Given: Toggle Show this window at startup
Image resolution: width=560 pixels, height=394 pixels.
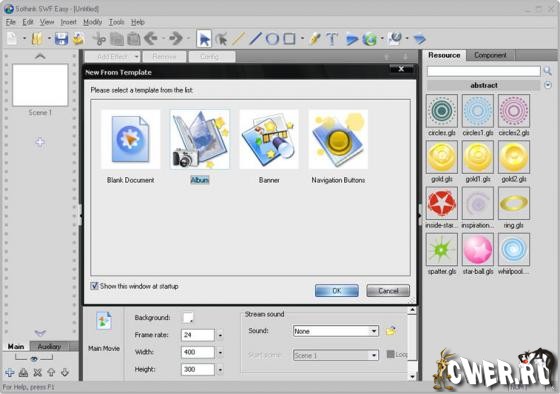Looking at the screenshot, I should point(94,286).
